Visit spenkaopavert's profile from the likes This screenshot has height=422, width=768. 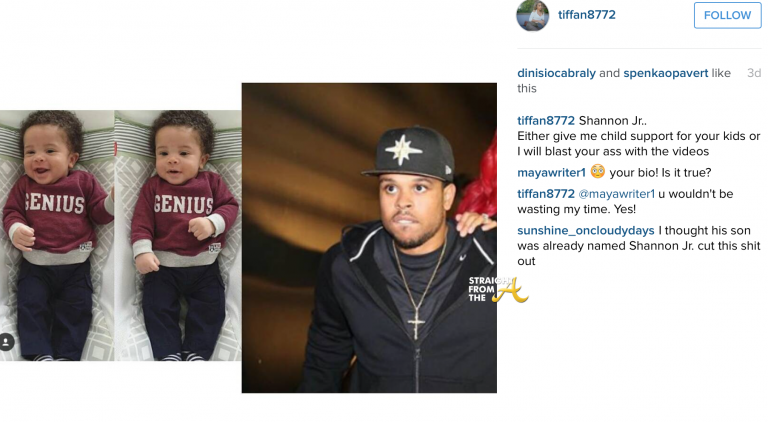666,73
